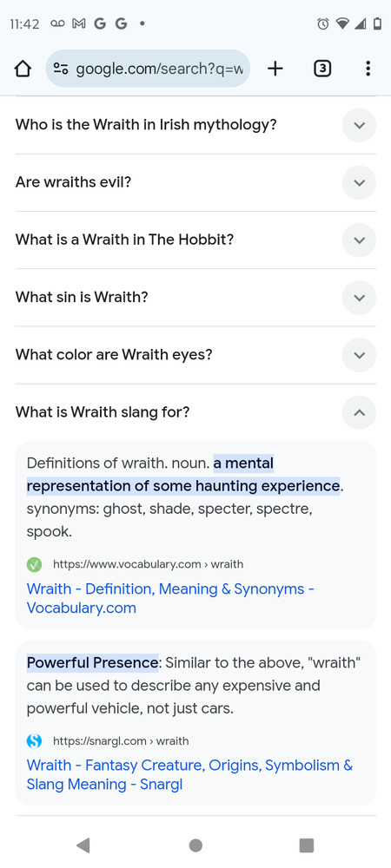Image resolution: width=391 pixels, height=868 pixels.
Task: Click the snargl.com › wraith URL text
Action: click(121, 740)
